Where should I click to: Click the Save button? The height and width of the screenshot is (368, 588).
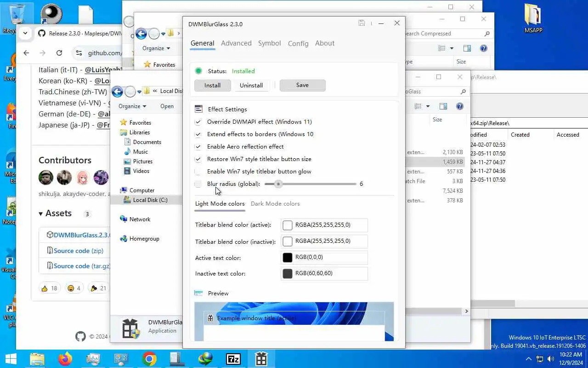pos(302,85)
